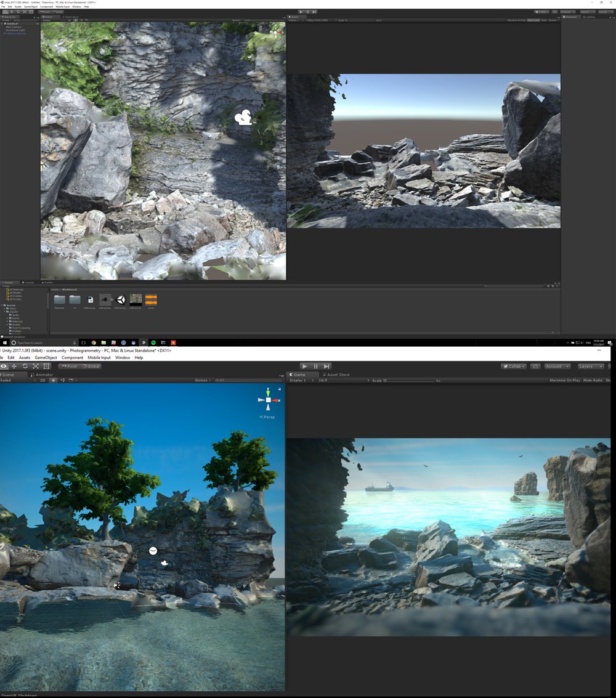Toggle the Global handle rotation button
The image size is (616, 698).
click(91, 367)
